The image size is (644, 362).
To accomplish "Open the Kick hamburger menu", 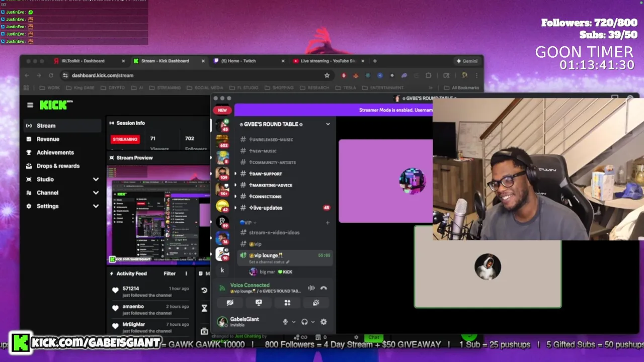I will click(x=30, y=105).
